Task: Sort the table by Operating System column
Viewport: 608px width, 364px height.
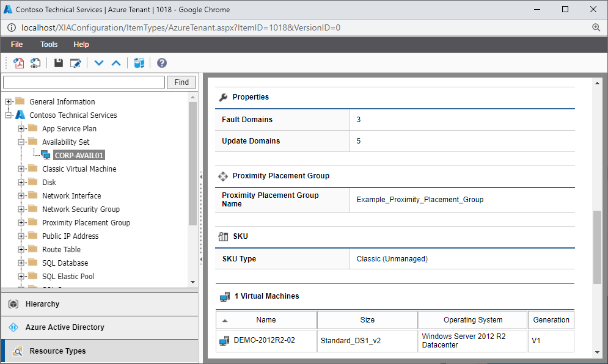Action: coord(473,320)
